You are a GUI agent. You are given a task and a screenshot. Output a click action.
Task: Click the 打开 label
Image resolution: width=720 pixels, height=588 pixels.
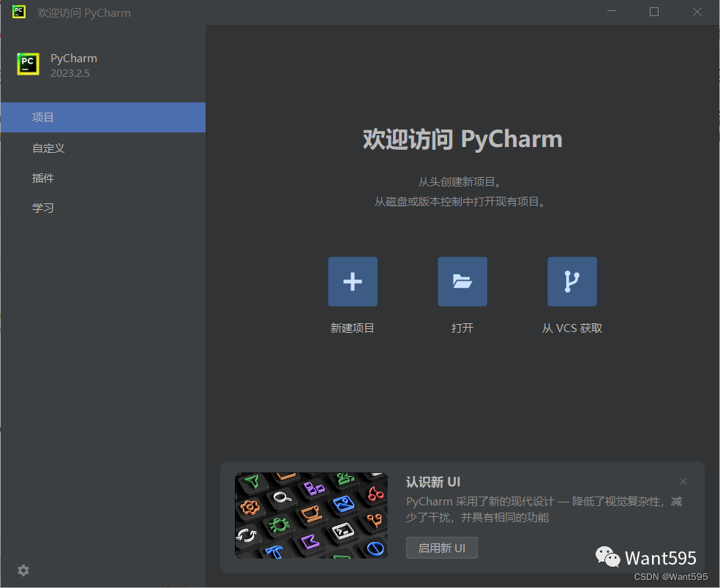click(462, 328)
